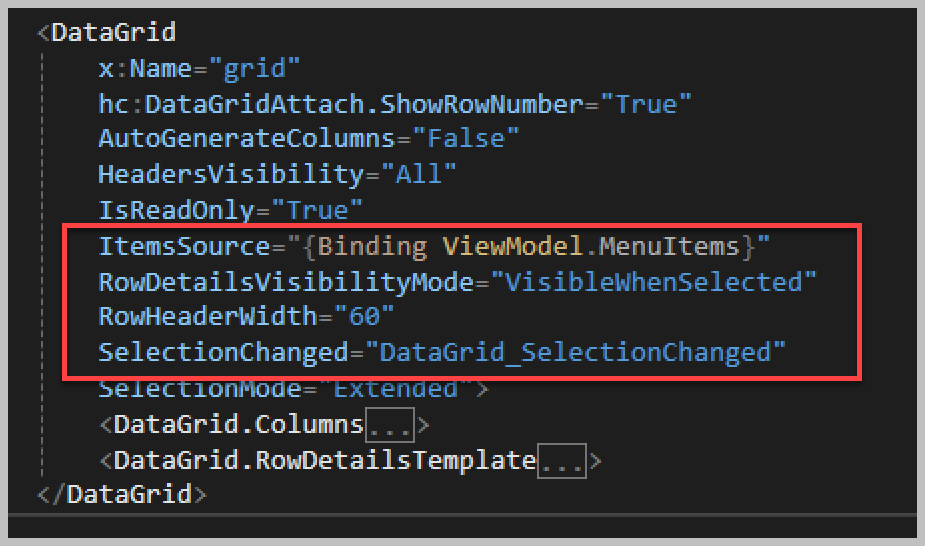This screenshot has height=546, width=925.
Task: Click the opening DataGrid tag name
Action: click(113, 32)
